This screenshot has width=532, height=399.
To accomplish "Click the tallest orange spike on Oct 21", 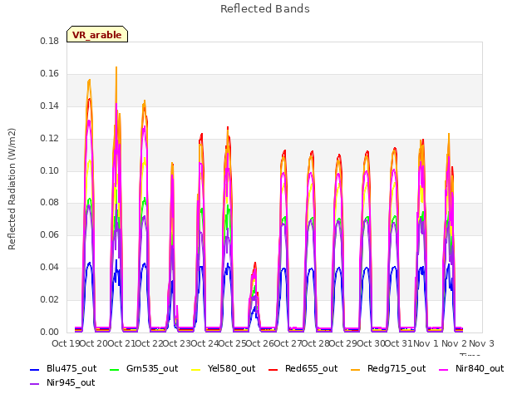I will (116, 68).
